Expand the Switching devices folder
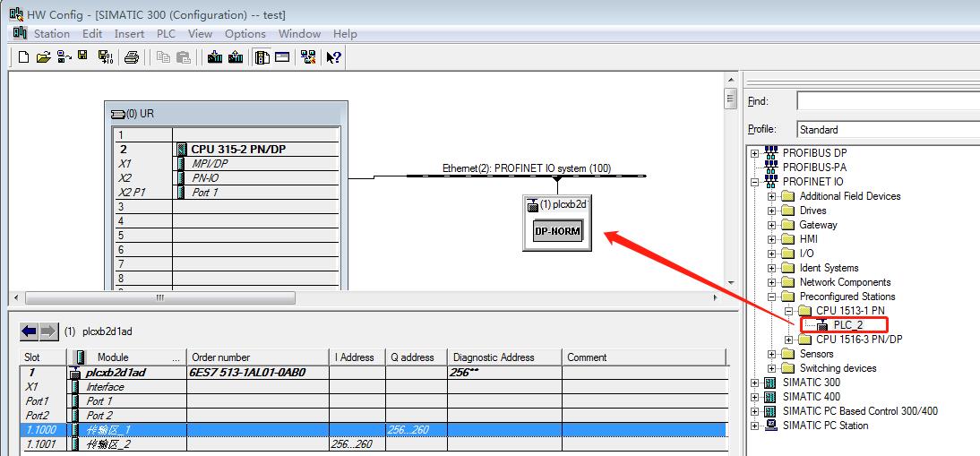Screen dimensions: 980x456 (772, 368)
